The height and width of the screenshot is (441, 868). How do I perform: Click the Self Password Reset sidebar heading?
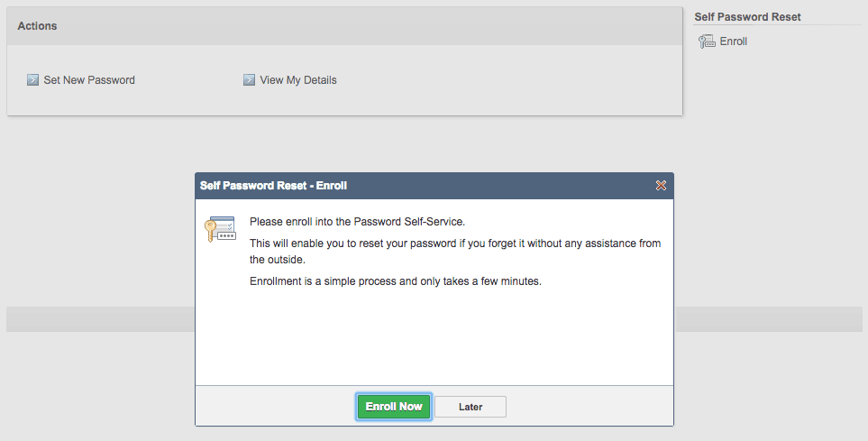coord(747,17)
